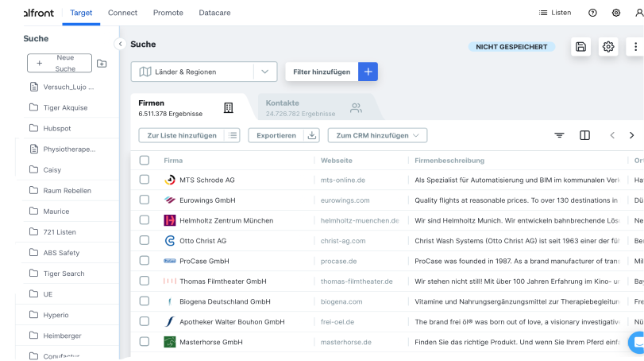This screenshot has height=361, width=644.
Task: Click the export download icon
Action: tap(312, 135)
